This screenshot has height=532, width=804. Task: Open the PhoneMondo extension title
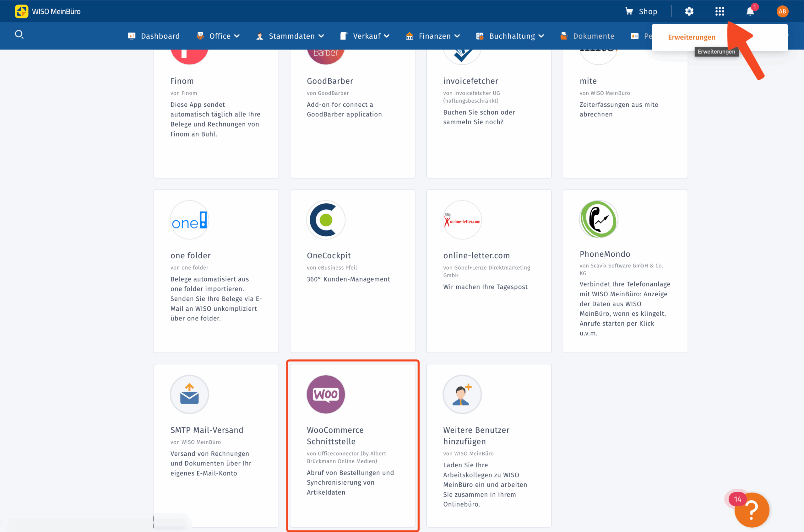coord(605,254)
